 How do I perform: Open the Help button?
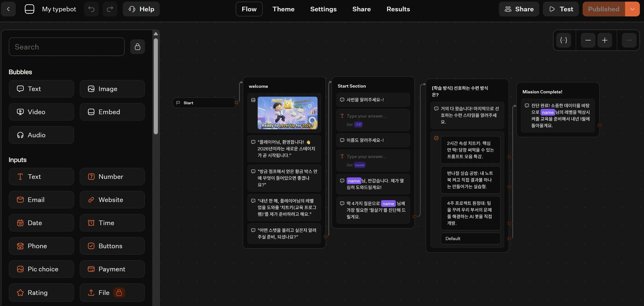141,9
